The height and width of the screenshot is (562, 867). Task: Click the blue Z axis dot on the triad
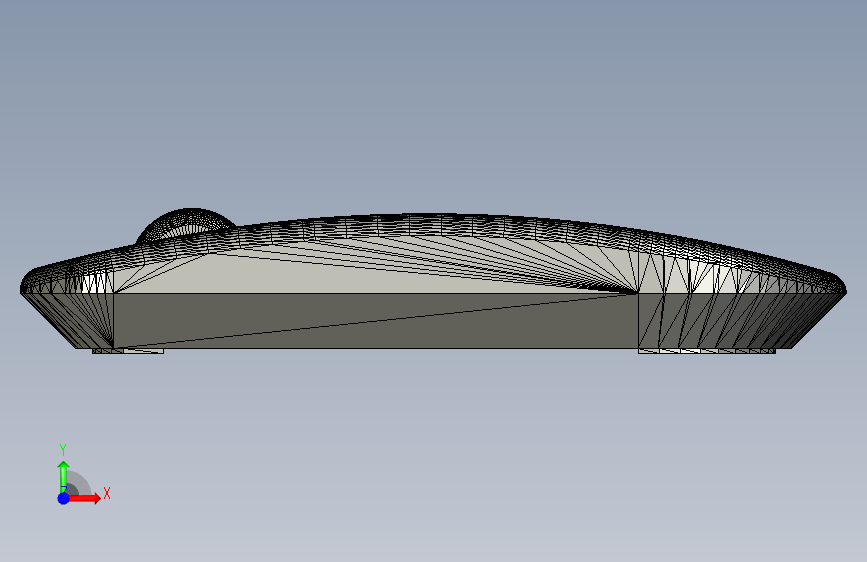(x=64, y=498)
